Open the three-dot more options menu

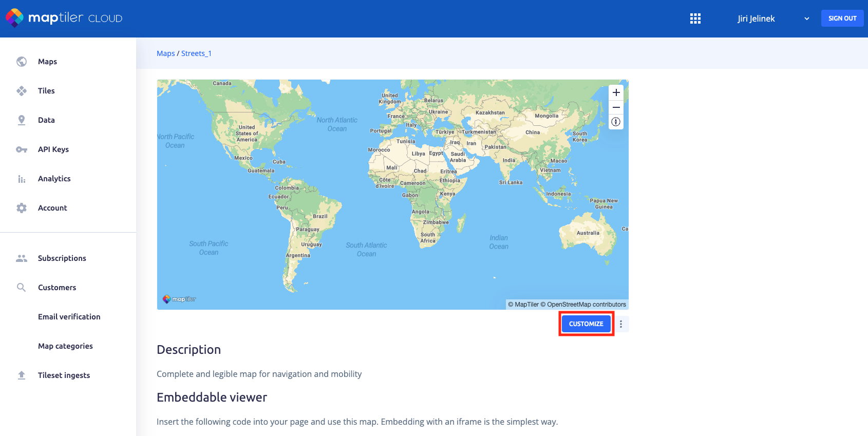[621, 324]
